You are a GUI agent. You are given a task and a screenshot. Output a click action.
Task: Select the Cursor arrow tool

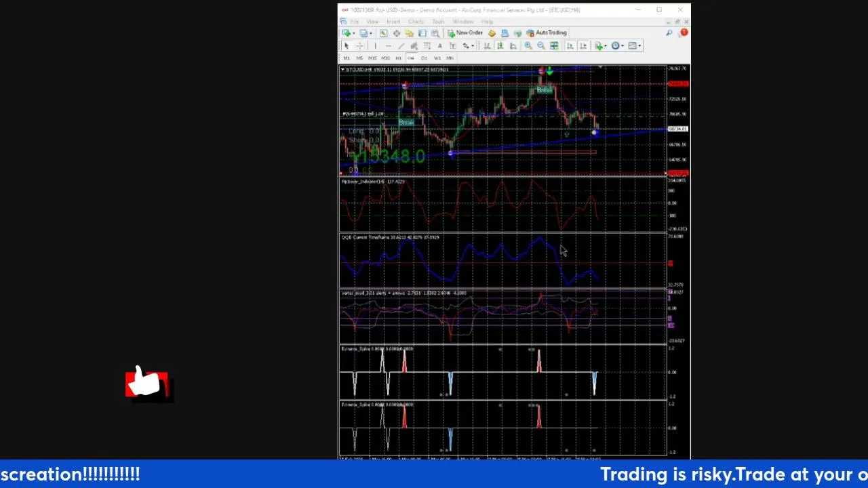click(x=347, y=46)
